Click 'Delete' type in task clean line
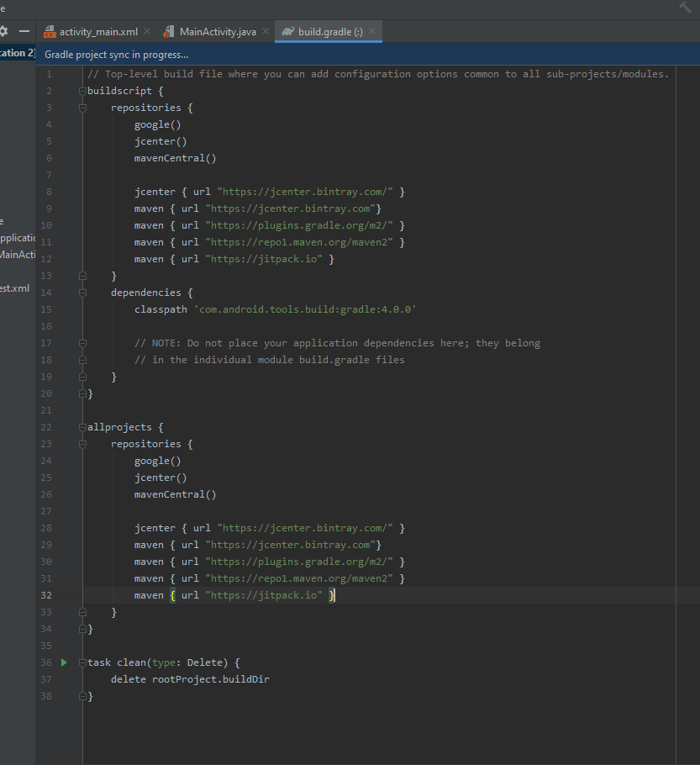Viewport: 700px width, 765px height. [x=204, y=662]
